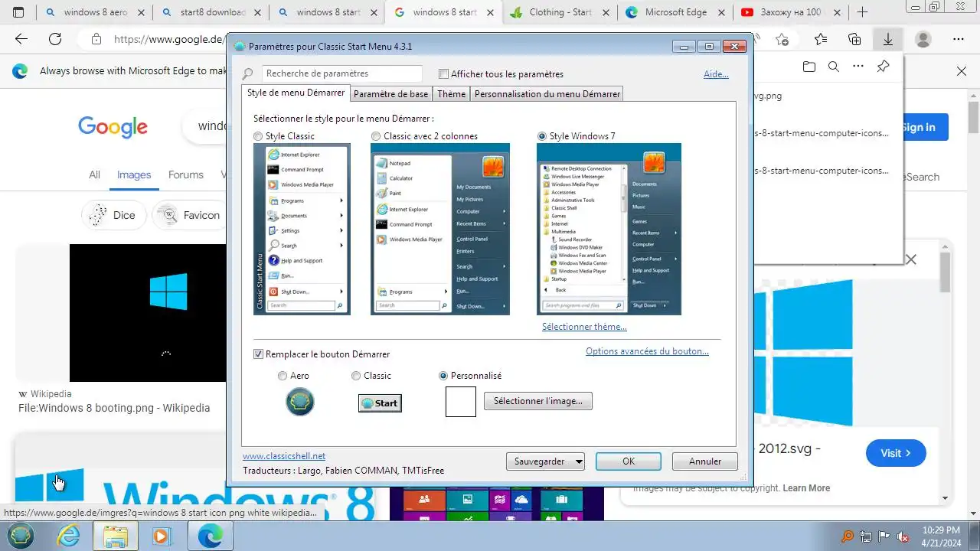Image resolution: width=980 pixels, height=551 pixels.
Task: Go back in the Edge browser
Action: (21, 39)
